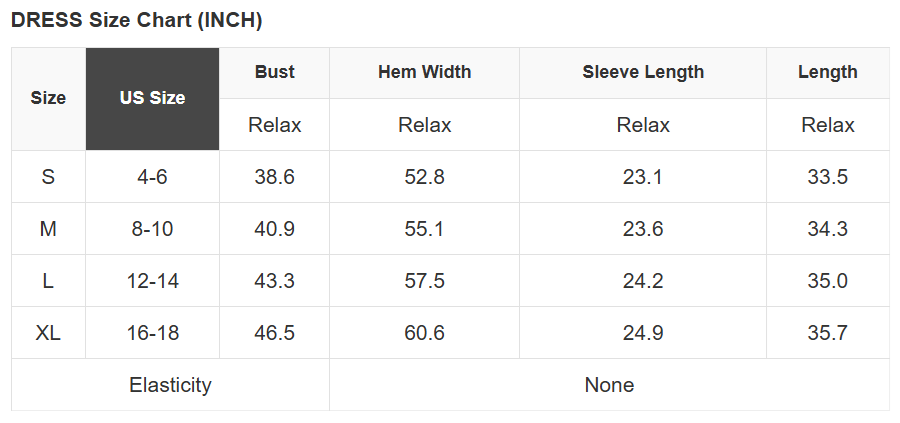
Task: Select the US Size header cell
Action: coord(152,98)
